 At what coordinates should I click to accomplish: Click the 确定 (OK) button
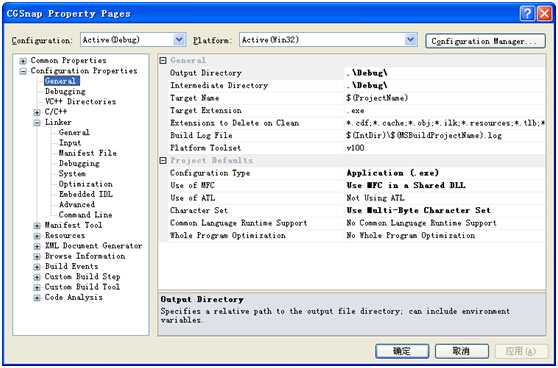[402, 351]
